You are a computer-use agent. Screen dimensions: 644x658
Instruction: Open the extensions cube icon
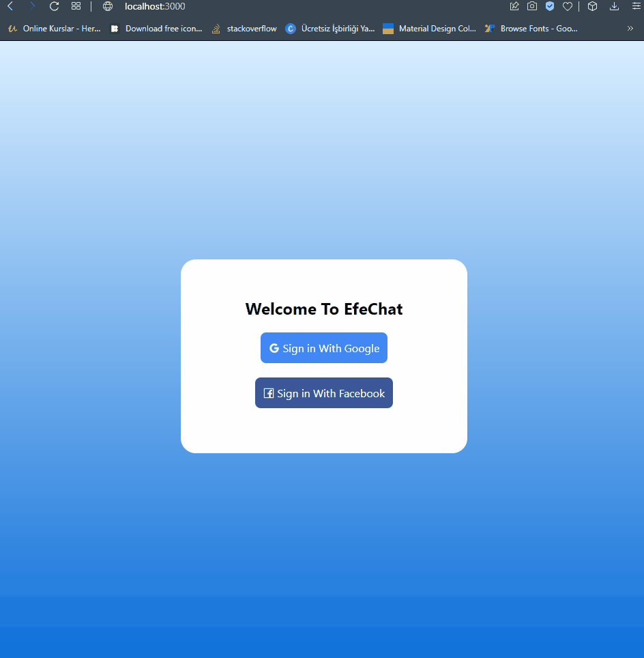click(x=592, y=6)
